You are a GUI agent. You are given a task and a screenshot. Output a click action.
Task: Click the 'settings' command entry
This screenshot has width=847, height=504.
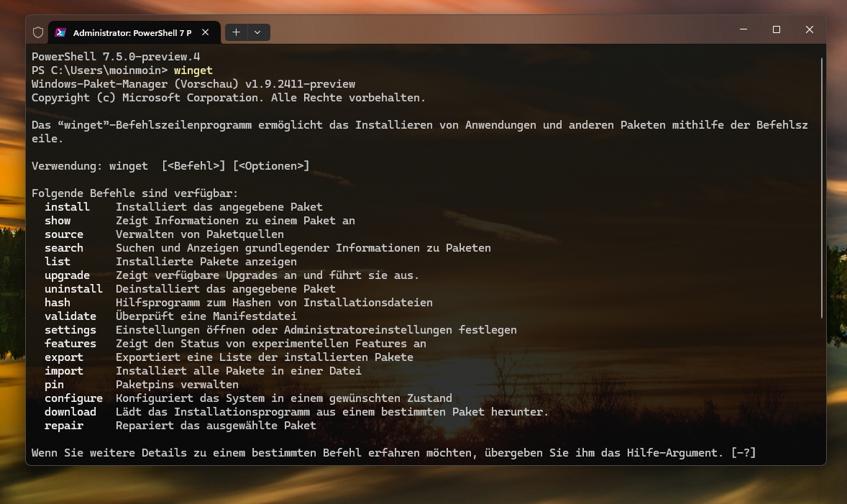pos(70,329)
